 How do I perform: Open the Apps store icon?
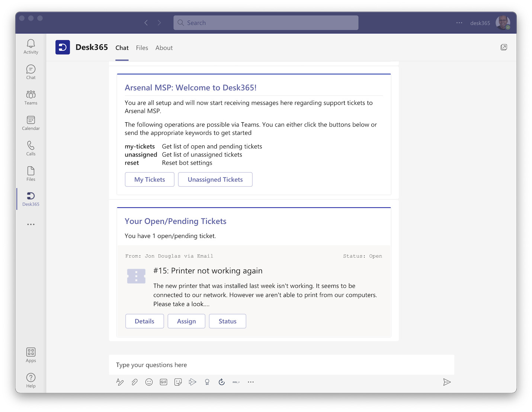click(x=31, y=355)
